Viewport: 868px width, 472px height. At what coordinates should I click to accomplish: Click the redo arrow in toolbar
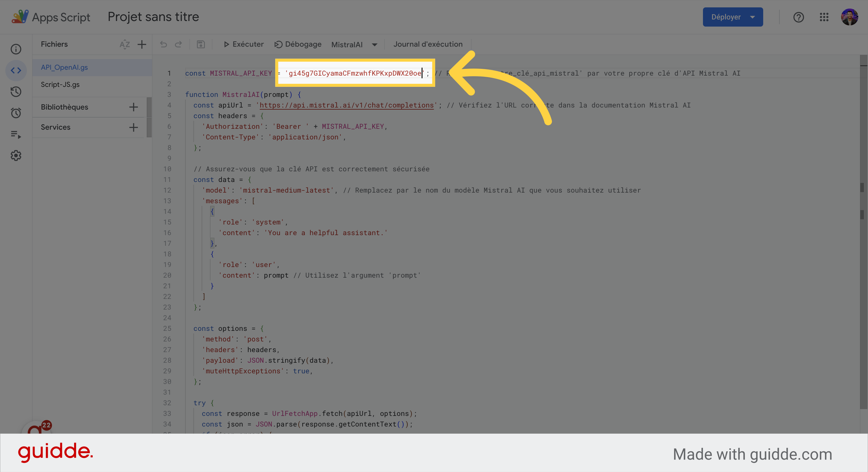coord(178,44)
